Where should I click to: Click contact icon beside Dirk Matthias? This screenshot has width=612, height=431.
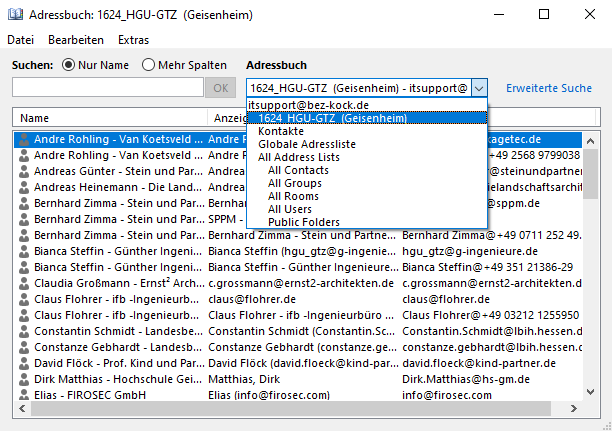tap(24, 377)
